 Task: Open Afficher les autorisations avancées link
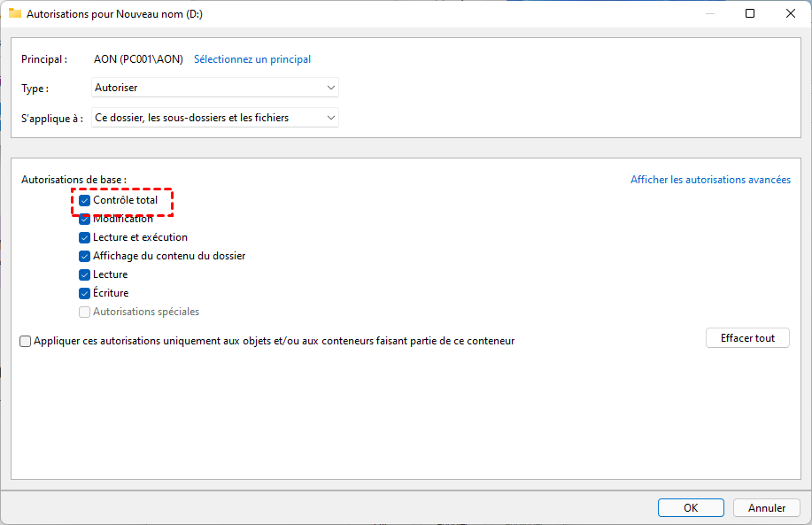pos(710,180)
